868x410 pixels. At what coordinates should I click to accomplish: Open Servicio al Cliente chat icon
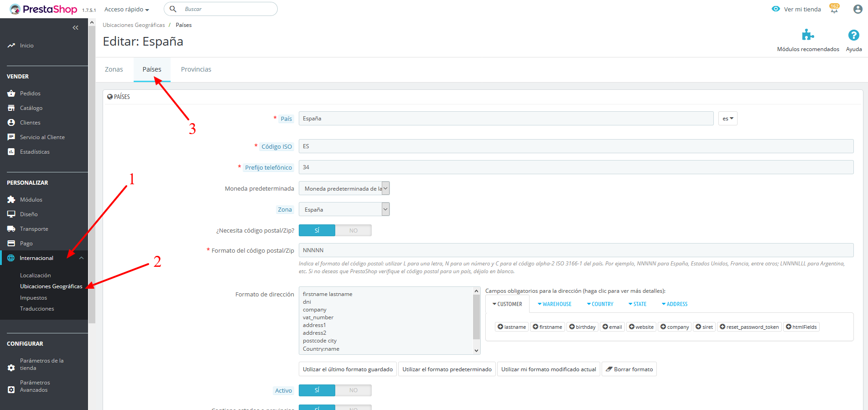[x=11, y=137]
